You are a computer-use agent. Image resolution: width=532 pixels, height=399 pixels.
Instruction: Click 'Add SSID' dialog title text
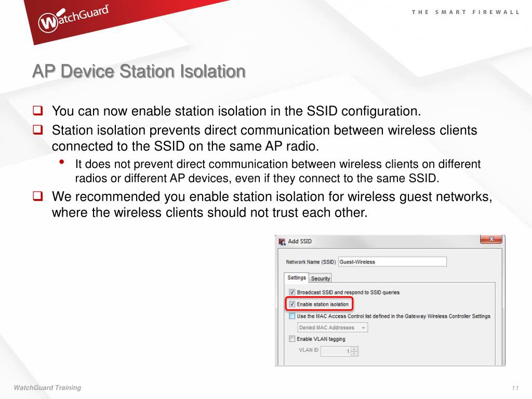pos(300,241)
